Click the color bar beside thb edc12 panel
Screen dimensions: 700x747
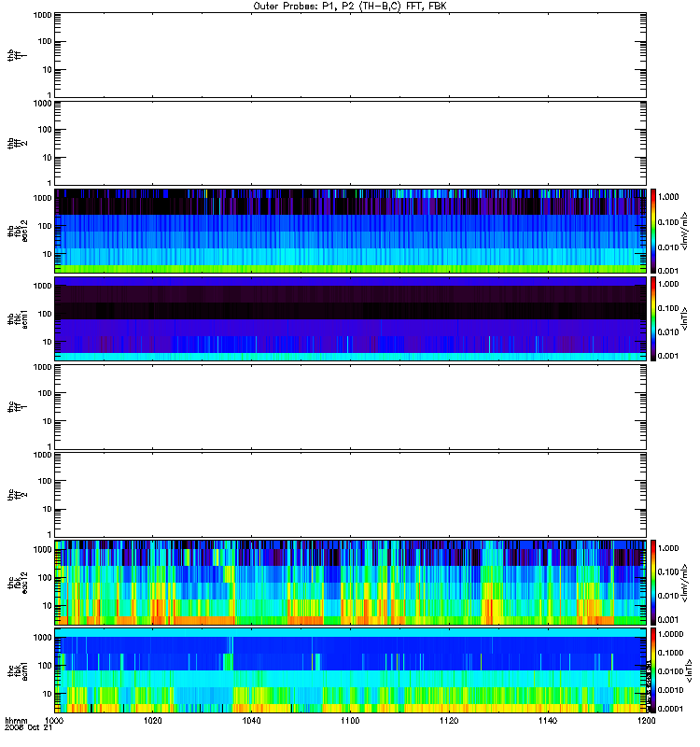[x=654, y=230]
